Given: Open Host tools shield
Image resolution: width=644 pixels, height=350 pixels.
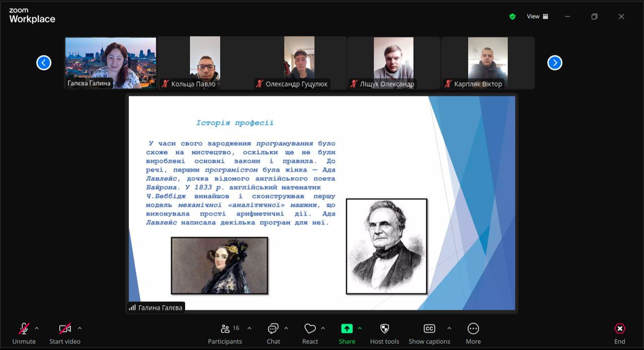Looking at the screenshot, I should (384, 333).
